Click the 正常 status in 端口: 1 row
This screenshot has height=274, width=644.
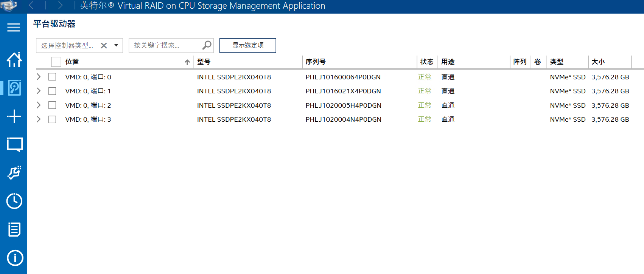pos(425,91)
